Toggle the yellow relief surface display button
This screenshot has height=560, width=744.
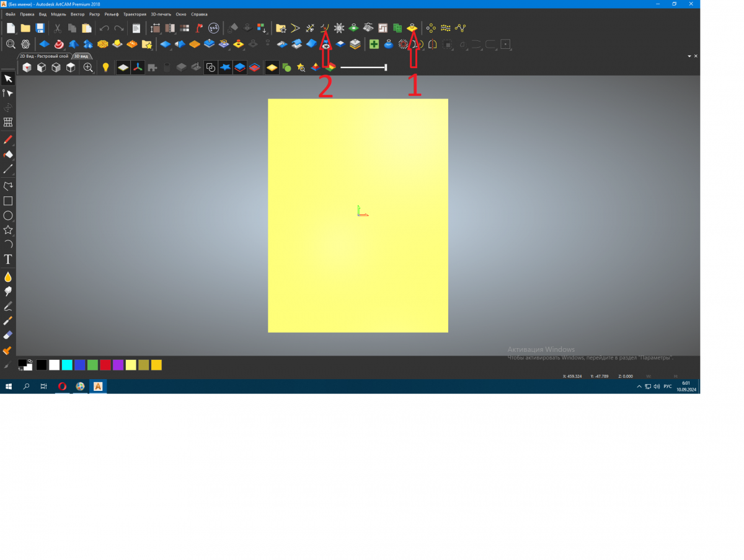[x=272, y=68]
